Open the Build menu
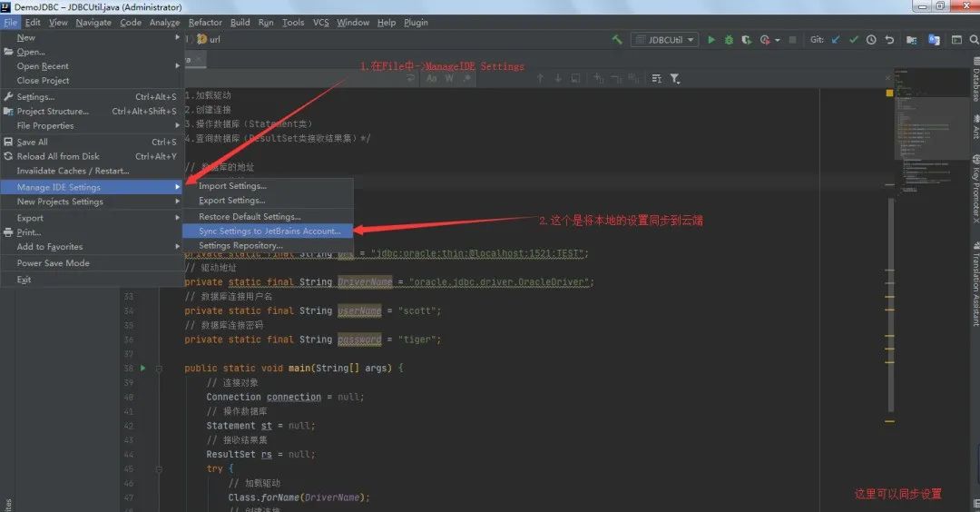Screen dimensions: 980x512 tap(240, 23)
